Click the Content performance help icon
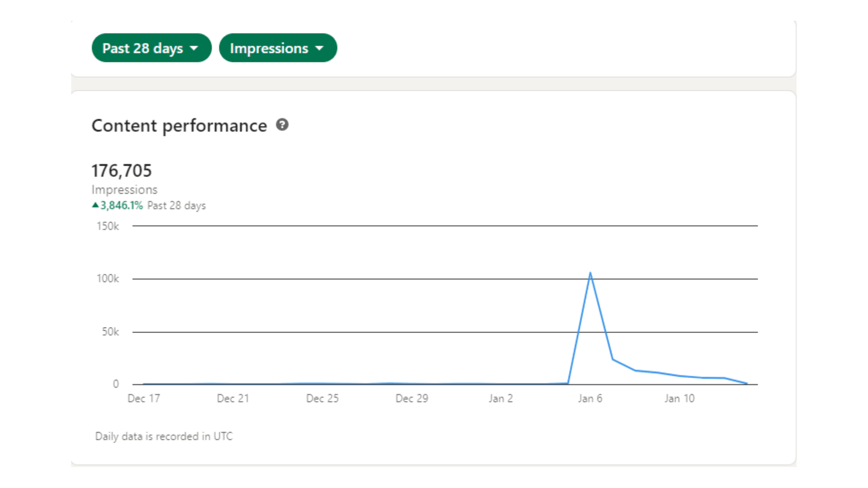The width and height of the screenshot is (868, 488). coord(283,125)
